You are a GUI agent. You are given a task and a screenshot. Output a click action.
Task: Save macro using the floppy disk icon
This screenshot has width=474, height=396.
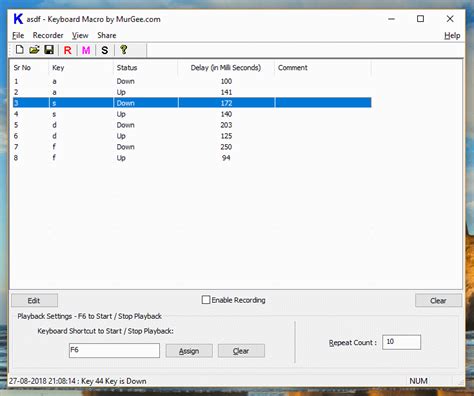click(49, 50)
